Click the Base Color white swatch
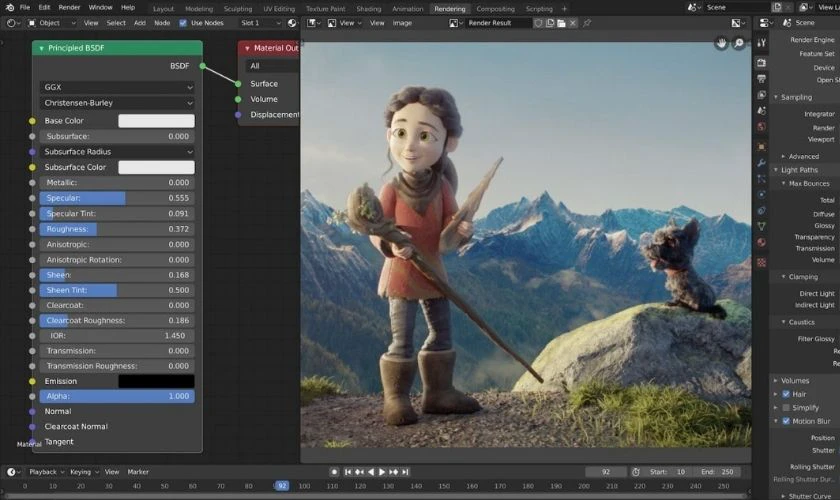The height and width of the screenshot is (500, 840). 156,121
